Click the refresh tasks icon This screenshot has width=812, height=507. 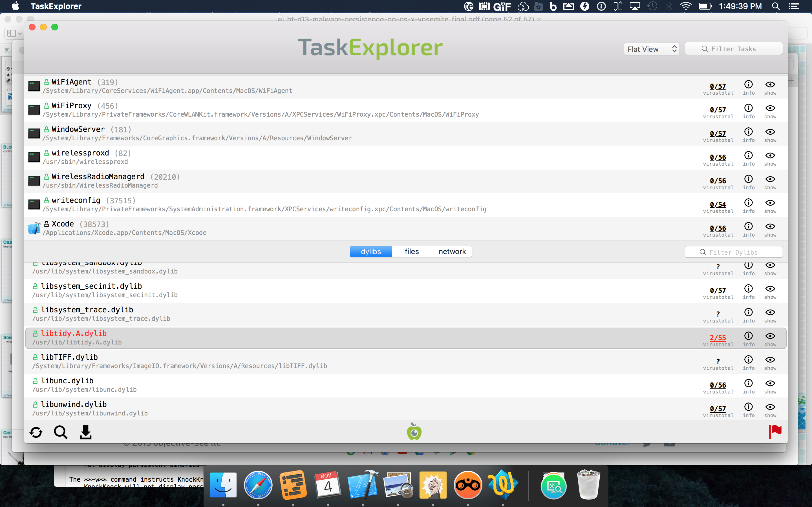point(36,432)
